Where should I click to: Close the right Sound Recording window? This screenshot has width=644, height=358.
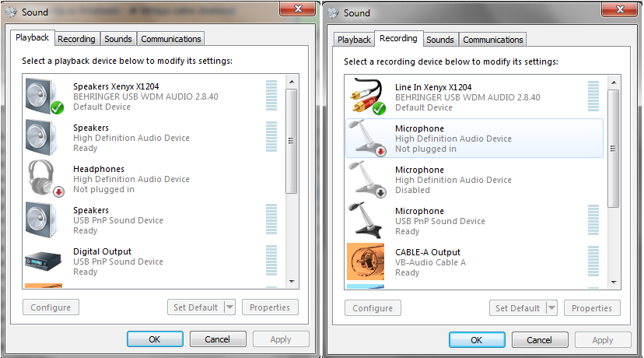click(621, 9)
